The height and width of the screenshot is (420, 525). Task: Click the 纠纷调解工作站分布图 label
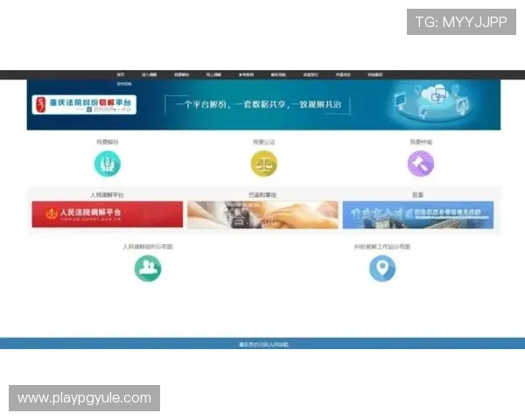(x=382, y=247)
